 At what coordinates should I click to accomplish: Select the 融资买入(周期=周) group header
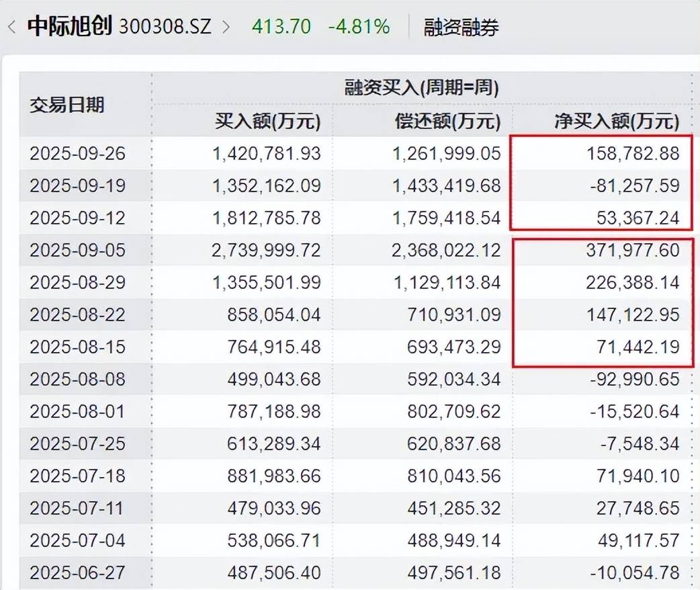pyautogui.click(x=421, y=87)
